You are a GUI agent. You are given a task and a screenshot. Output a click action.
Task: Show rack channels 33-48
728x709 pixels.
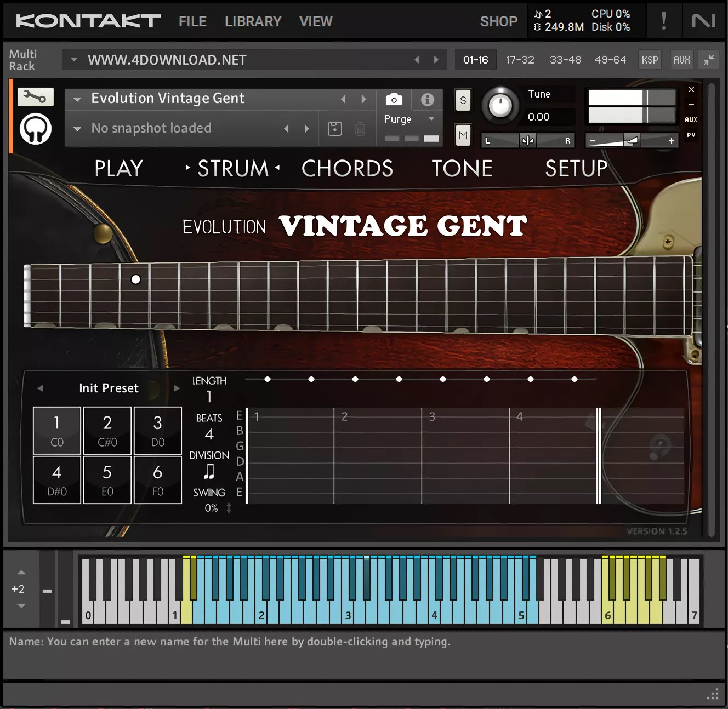565,60
